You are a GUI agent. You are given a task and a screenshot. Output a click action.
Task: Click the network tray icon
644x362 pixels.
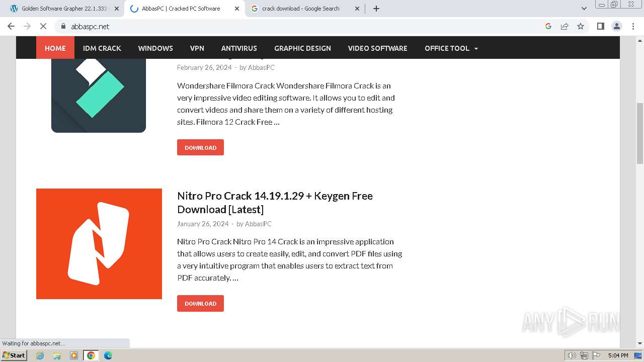pos(584,355)
